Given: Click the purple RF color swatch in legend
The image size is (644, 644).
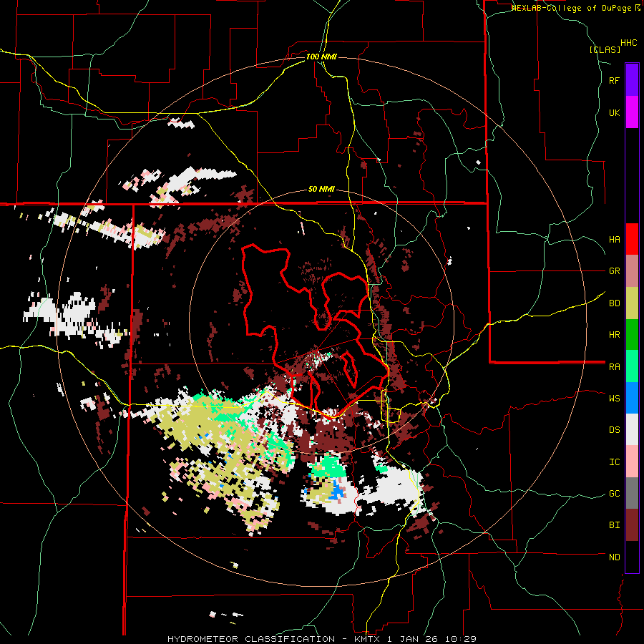Looking at the screenshot, I should (x=632, y=80).
